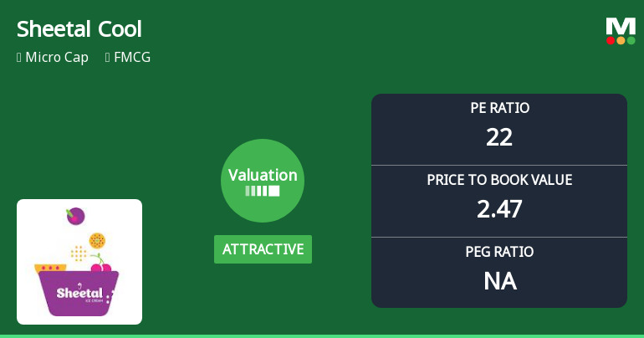Click the green Valuation circle
644x338 pixels.
click(x=263, y=181)
